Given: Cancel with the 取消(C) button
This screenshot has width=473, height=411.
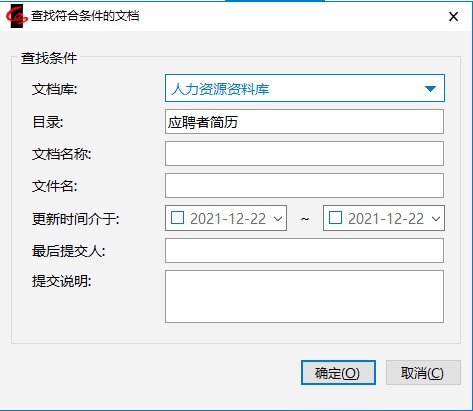Looking at the screenshot, I should 423,372.
